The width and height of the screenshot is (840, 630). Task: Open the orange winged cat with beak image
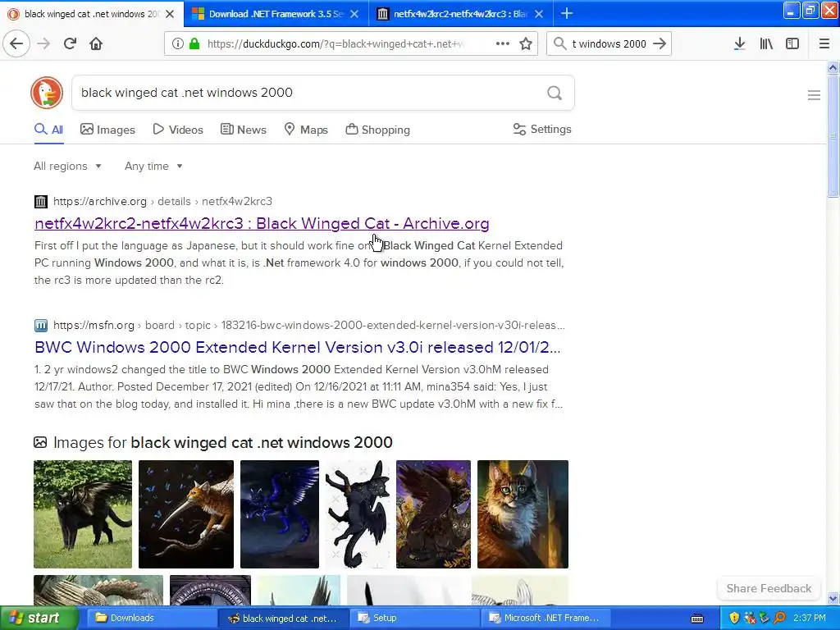coord(186,514)
